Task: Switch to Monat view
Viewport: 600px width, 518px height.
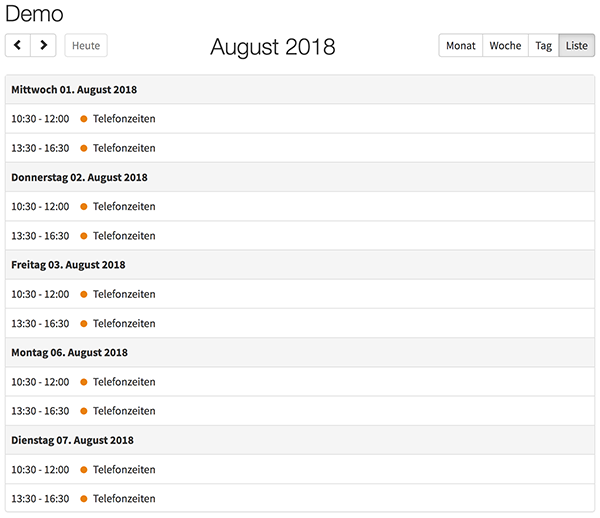Action: click(461, 46)
